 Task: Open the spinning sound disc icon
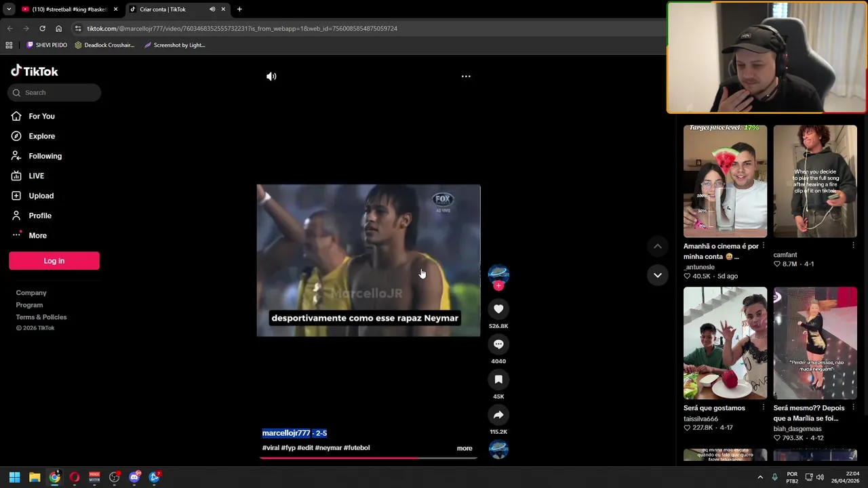tap(498, 449)
